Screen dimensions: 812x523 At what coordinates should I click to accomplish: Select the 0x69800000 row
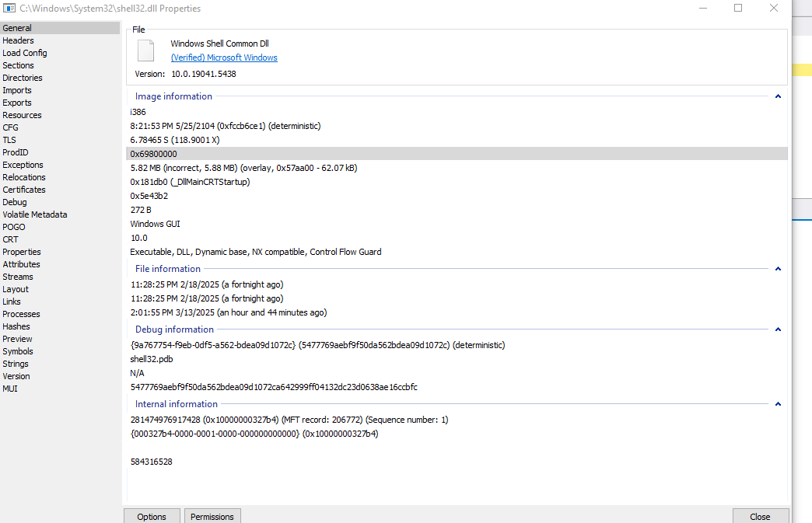tap(457, 154)
